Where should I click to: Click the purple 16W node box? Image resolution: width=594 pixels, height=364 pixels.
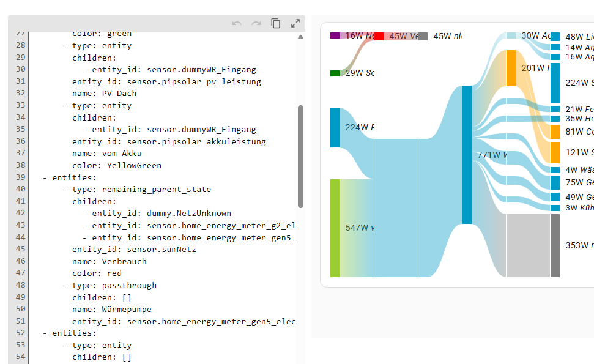point(335,35)
